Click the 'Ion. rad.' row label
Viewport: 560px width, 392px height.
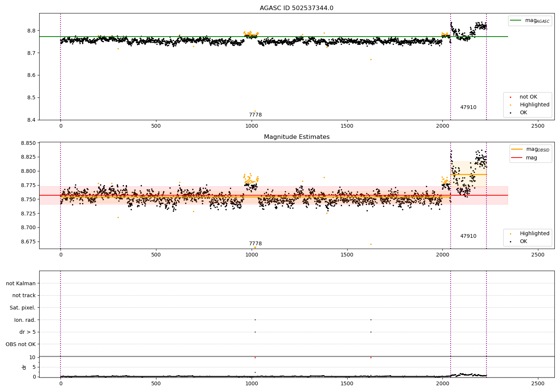25,320
